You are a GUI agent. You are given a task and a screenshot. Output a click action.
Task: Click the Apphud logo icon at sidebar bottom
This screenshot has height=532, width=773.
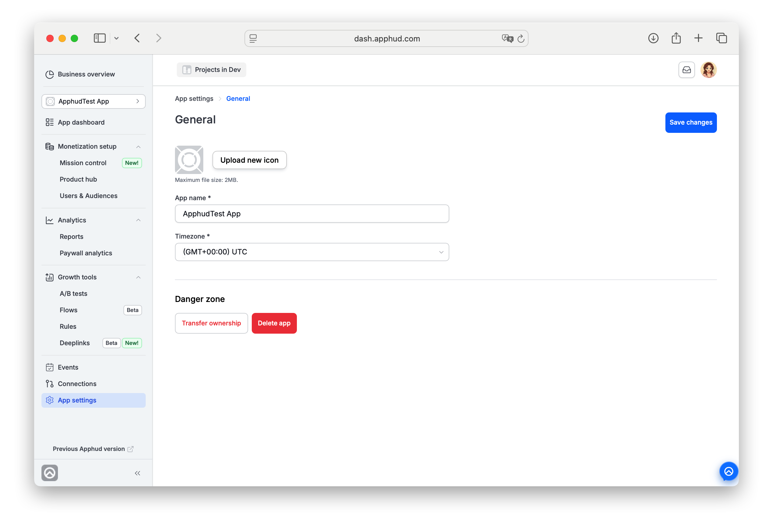(x=50, y=473)
